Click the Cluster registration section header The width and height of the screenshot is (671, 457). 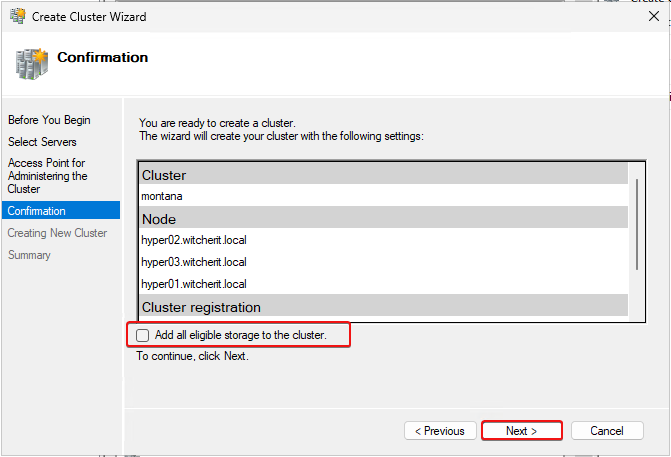[201, 307]
